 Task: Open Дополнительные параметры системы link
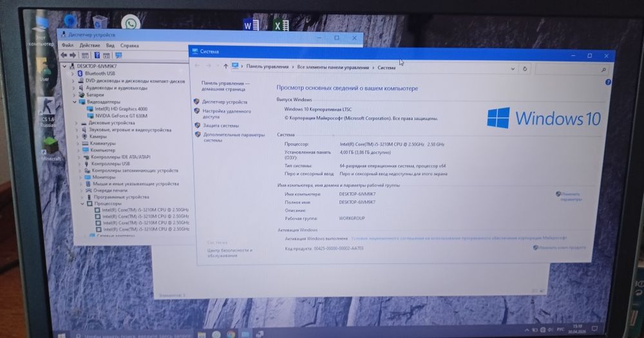(234, 138)
